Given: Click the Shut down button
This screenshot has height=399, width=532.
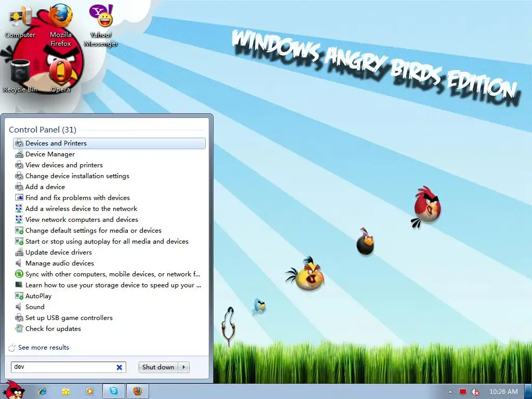Looking at the screenshot, I should point(158,367).
